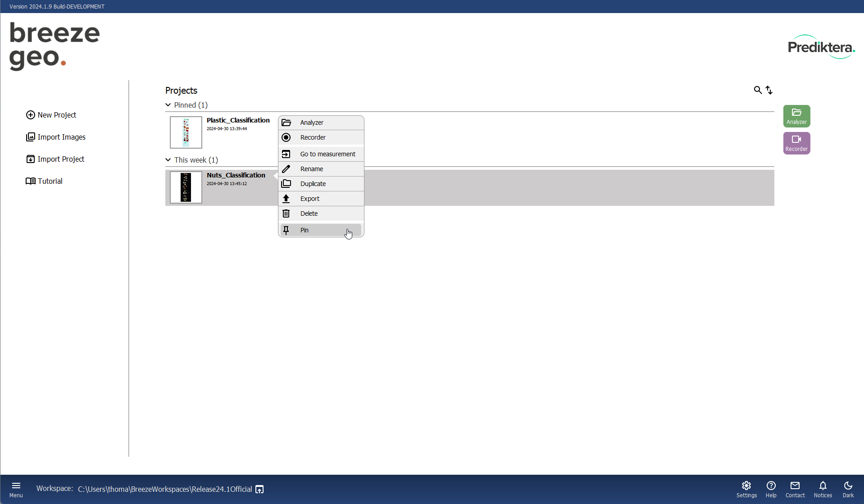Image resolution: width=864 pixels, height=504 pixels.
Task: Open the Notices bell icon
Action: [x=823, y=489]
